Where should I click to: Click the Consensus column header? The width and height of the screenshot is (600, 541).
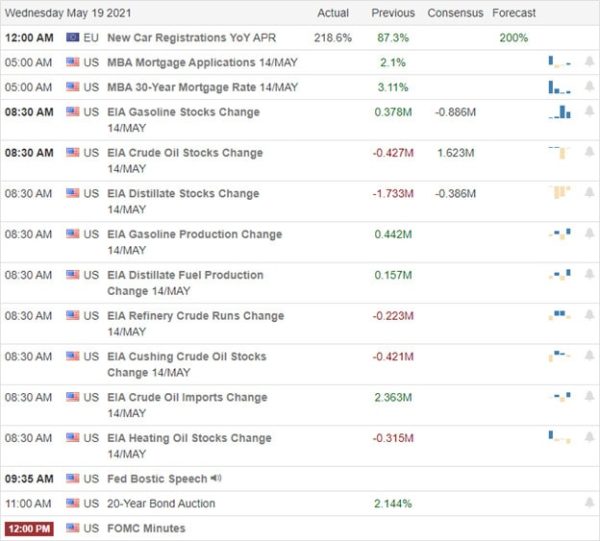point(456,13)
